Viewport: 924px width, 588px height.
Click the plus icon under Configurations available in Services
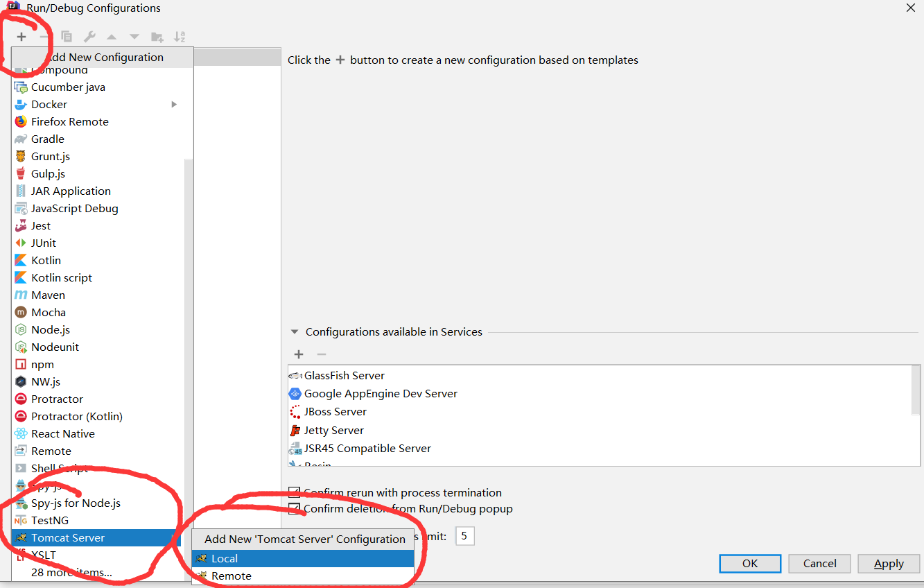[298, 354]
